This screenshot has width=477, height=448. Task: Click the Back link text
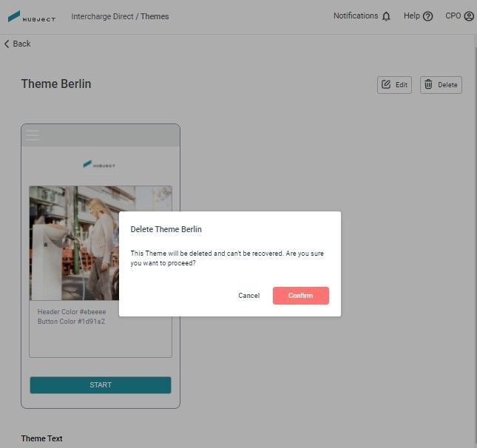point(21,44)
